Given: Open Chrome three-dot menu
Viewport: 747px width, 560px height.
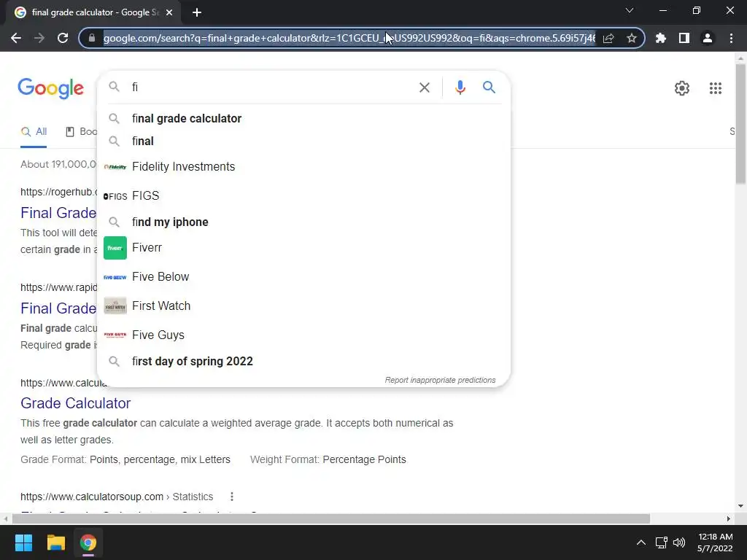Looking at the screenshot, I should click(x=731, y=38).
